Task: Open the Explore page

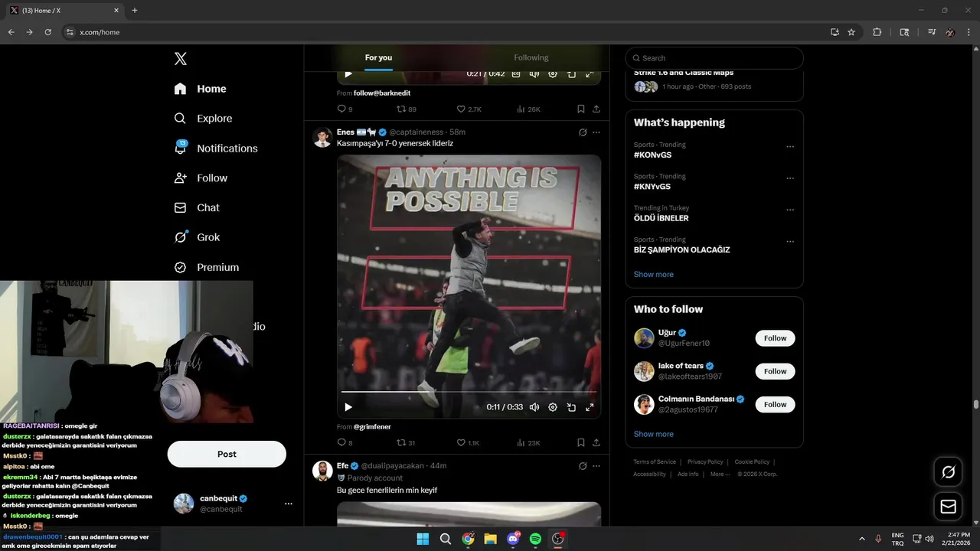Action: [203, 119]
